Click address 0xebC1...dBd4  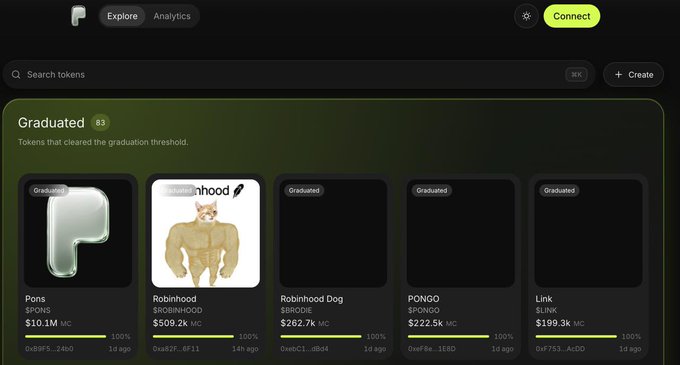click(x=304, y=349)
